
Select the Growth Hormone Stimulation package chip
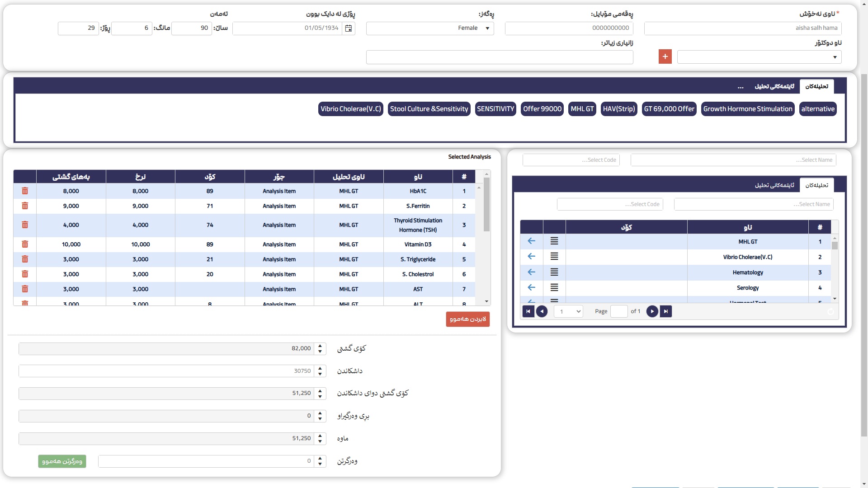pyautogui.click(x=747, y=109)
